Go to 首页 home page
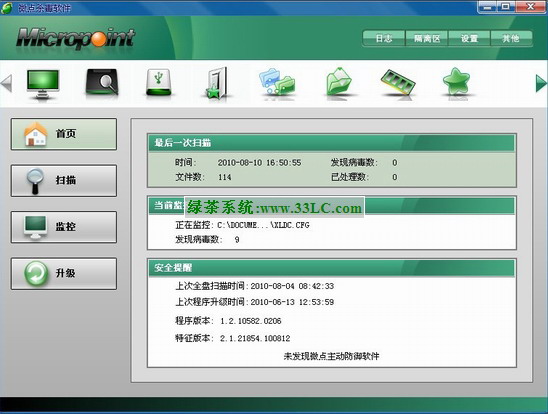The image size is (548, 414). (64, 134)
